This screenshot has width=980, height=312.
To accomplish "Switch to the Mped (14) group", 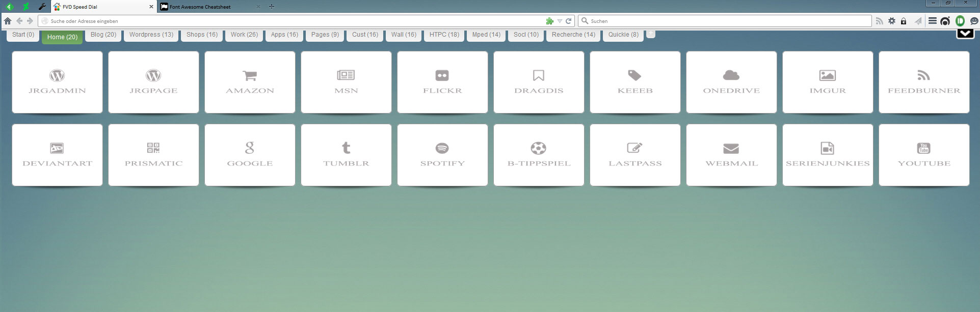I will pos(486,35).
